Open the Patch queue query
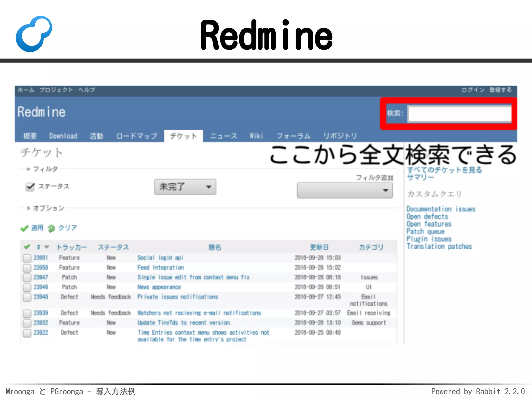 (425, 232)
